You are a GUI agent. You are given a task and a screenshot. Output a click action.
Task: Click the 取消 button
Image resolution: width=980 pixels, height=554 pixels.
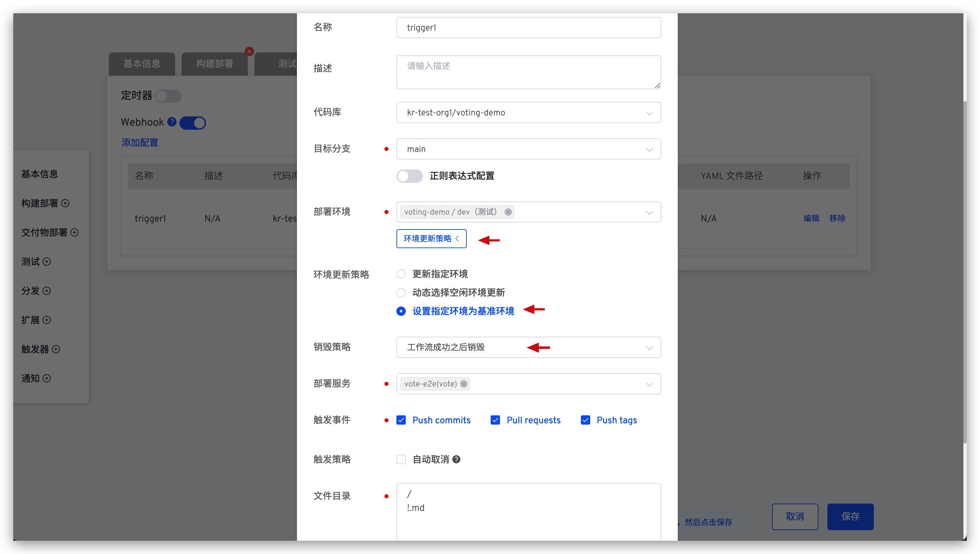[x=796, y=516]
